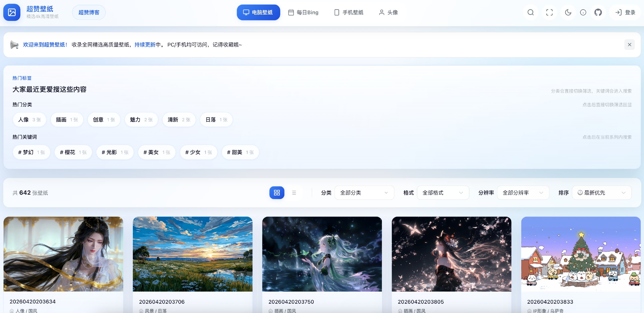Open the 全部格式 format dropdown
The image size is (644, 313).
coord(443,193)
